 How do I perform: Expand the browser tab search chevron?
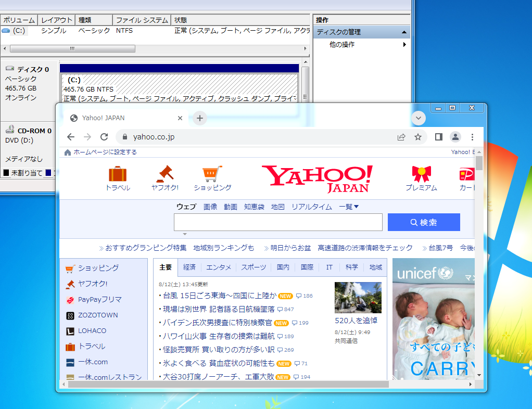click(x=418, y=118)
